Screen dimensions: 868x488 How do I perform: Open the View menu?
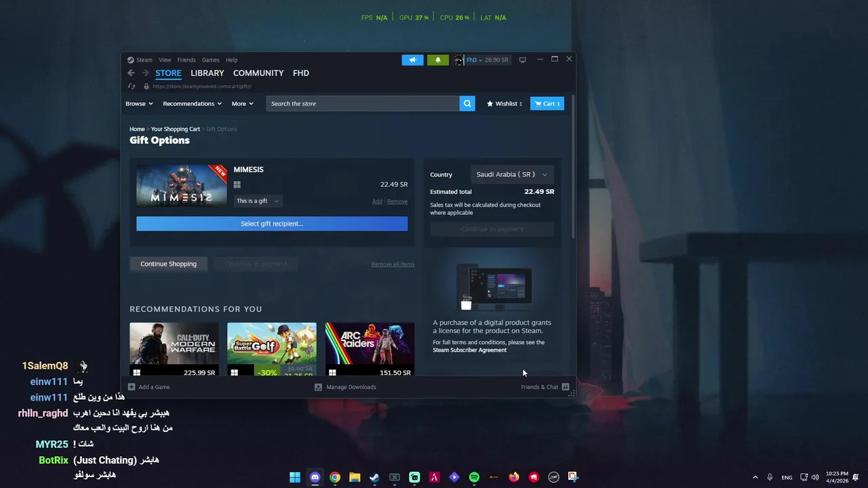tap(165, 60)
